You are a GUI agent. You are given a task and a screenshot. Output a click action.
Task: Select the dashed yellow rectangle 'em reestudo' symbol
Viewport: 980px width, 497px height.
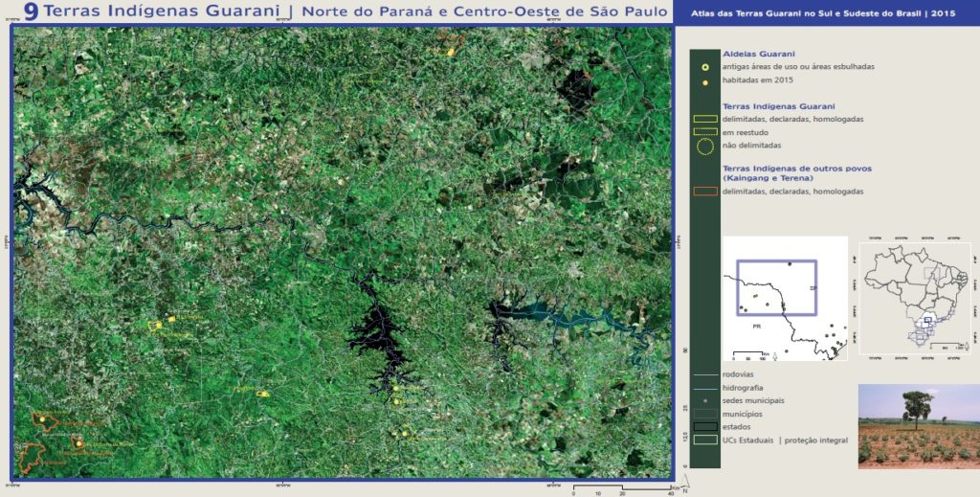[x=705, y=132]
